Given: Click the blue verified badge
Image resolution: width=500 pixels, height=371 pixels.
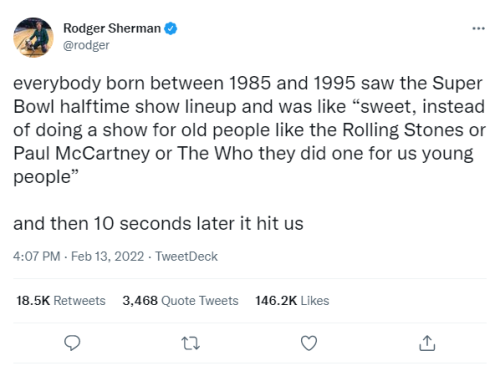Looking at the screenshot, I should [x=171, y=28].
